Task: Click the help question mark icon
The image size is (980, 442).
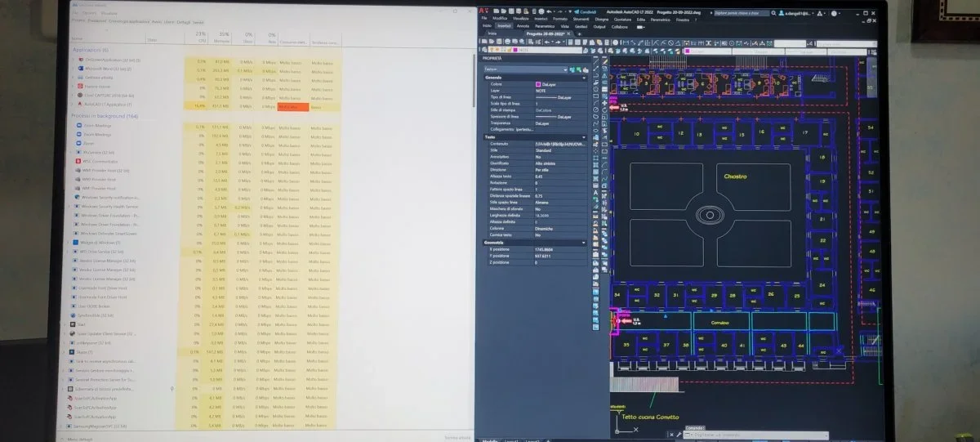Action: [x=834, y=13]
